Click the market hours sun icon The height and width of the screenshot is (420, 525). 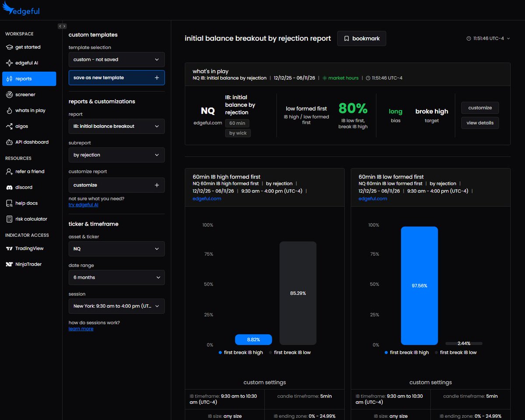tap(325, 78)
